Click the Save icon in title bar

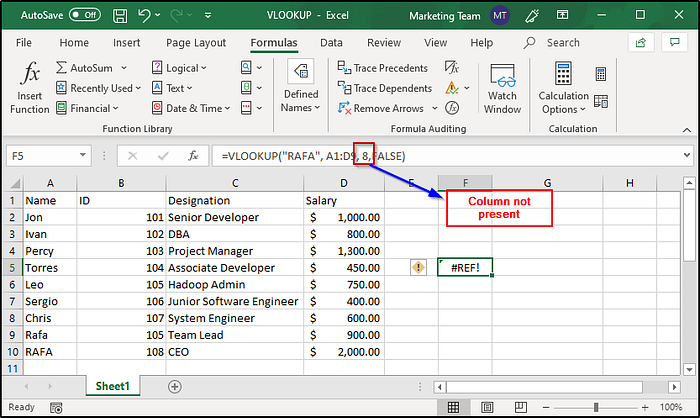(120, 16)
